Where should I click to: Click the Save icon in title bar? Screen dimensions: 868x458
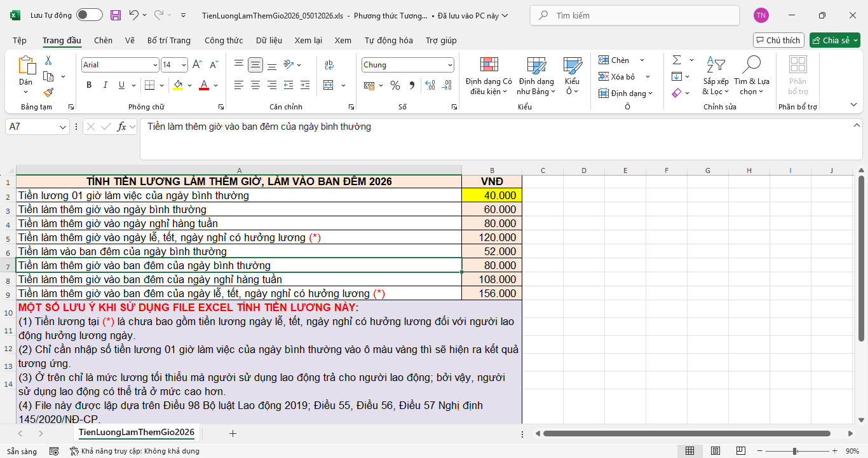[x=115, y=15]
